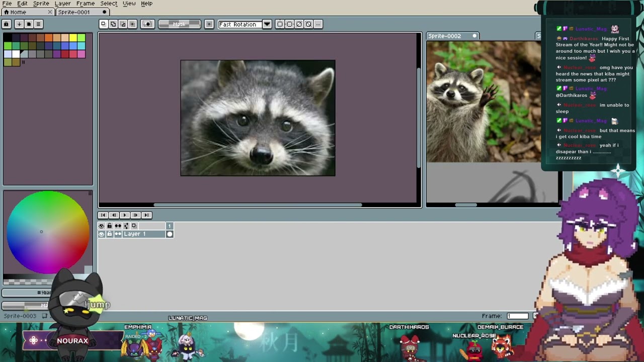Open the Edit menu

22,4
